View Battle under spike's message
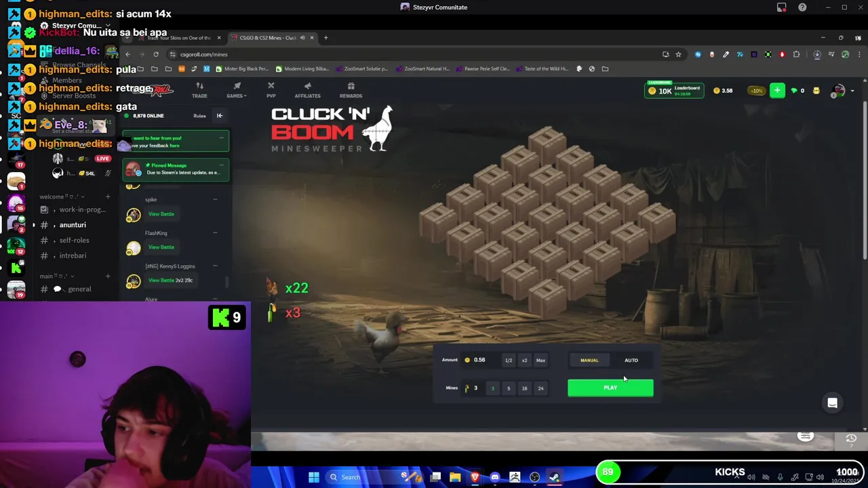 [161, 214]
